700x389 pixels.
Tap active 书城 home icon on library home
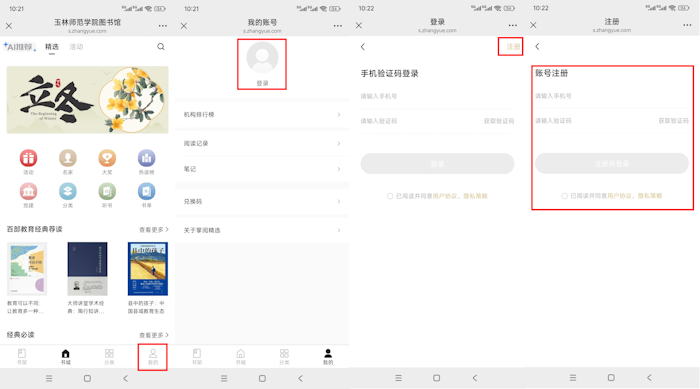click(x=66, y=356)
